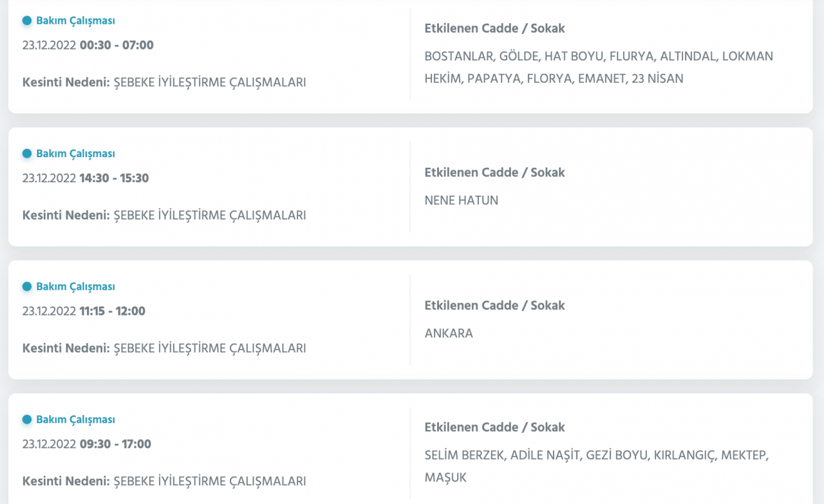Select the NENE HATUN street entry

point(462,200)
